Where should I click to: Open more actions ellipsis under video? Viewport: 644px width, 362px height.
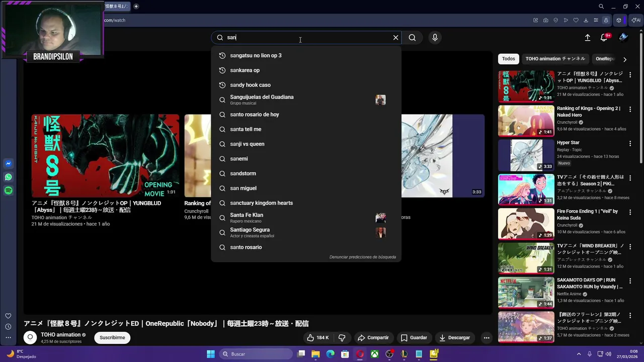(487, 338)
